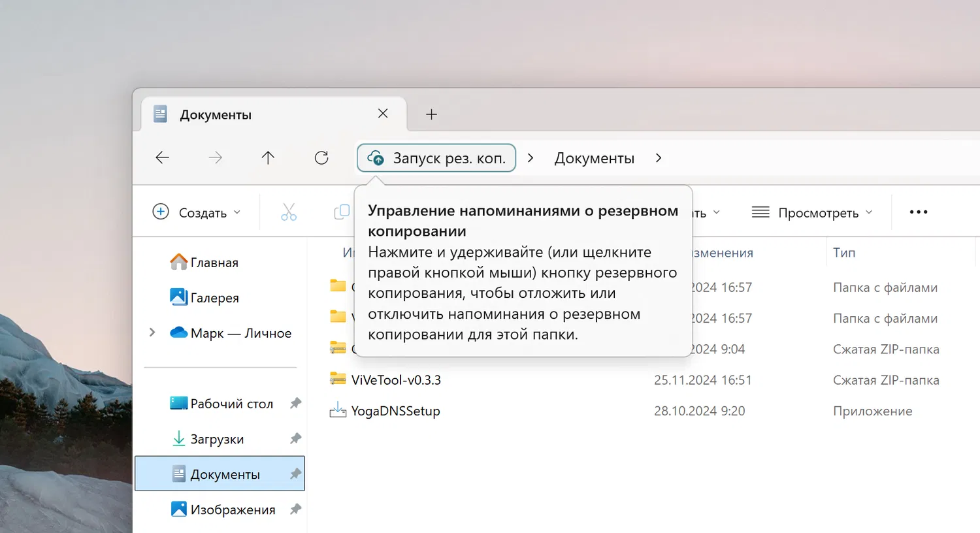Open the Галерея sidebar item
This screenshot has width=980, height=533.
pyautogui.click(x=214, y=298)
